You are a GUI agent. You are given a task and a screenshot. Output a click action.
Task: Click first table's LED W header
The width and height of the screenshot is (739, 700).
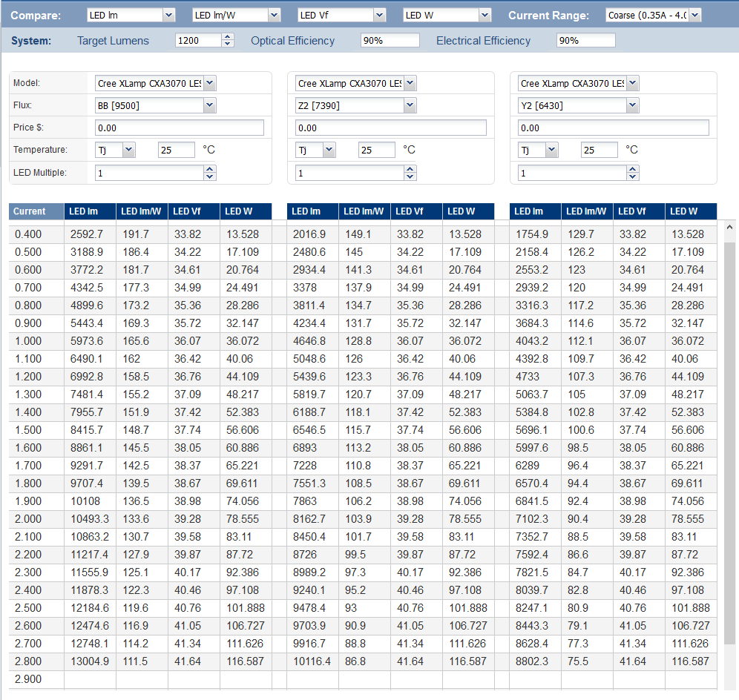[x=246, y=211]
